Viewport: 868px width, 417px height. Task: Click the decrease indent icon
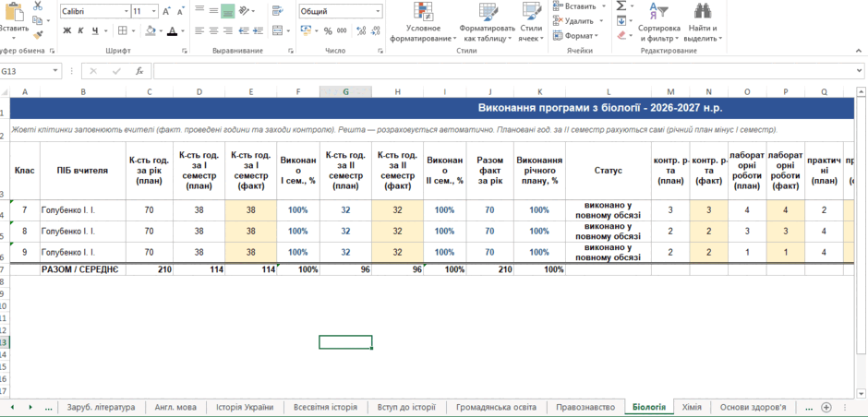[244, 30]
